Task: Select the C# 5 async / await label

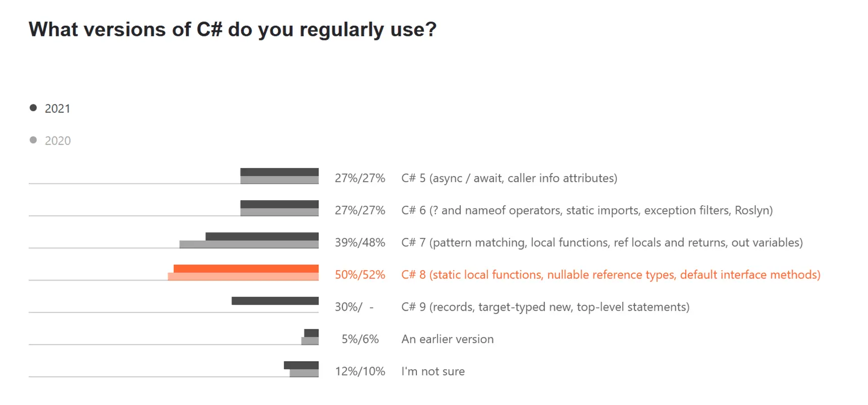Action: [509, 178]
